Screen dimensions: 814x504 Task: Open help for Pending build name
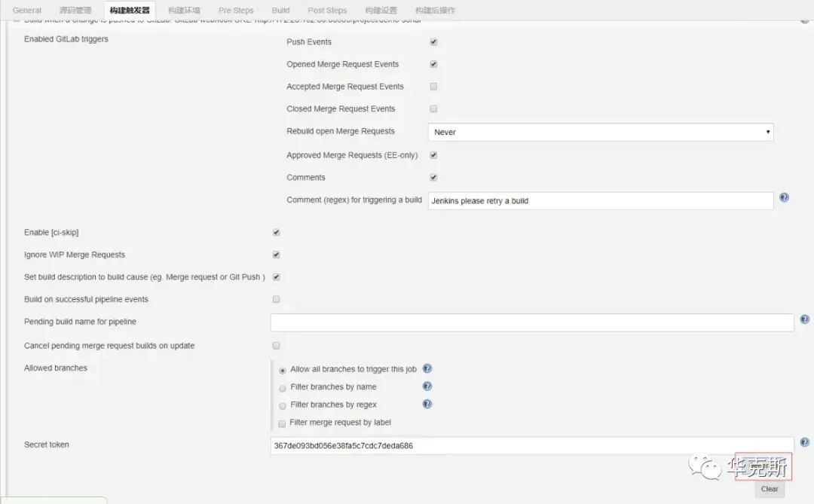[804, 320]
